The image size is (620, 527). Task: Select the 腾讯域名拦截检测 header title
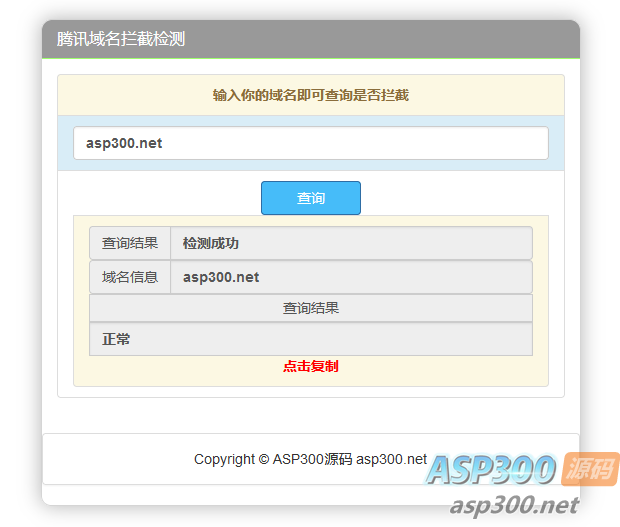[121, 39]
